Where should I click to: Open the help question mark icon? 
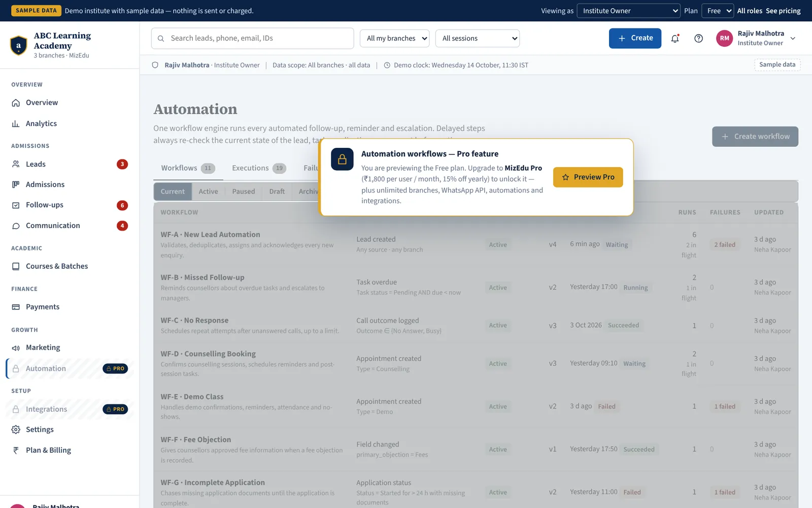[x=698, y=39]
